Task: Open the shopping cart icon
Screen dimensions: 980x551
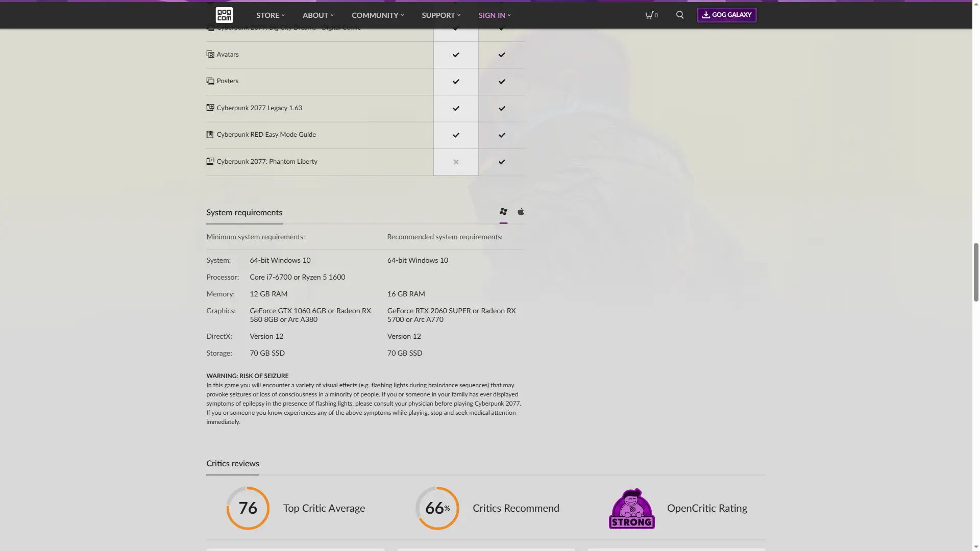Action: coord(649,15)
